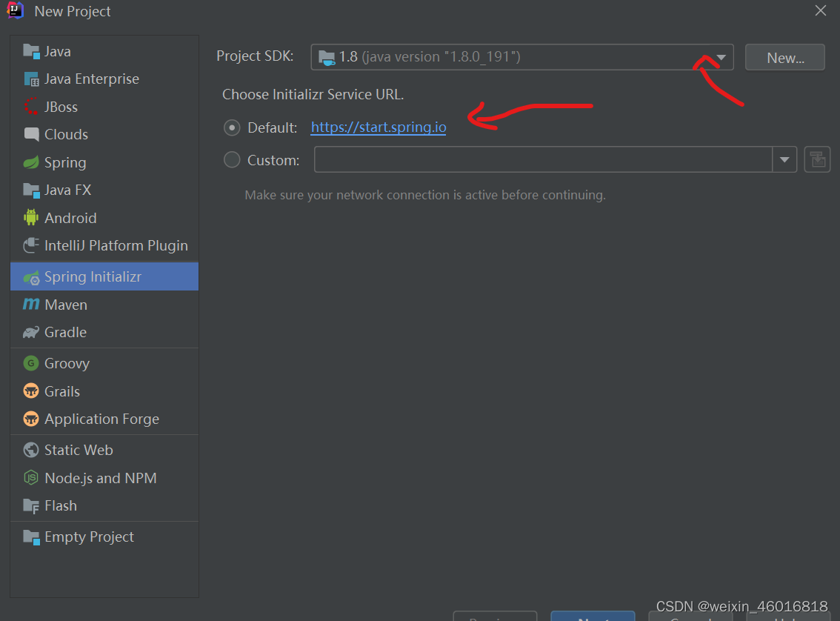
Task: Click the 'Default:' label text
Action: [x=272, y=127]
